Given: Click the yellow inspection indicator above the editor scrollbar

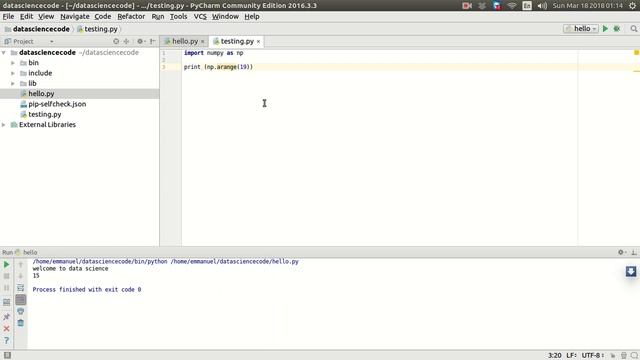Looking at the screenshot, I should [636, 53].
